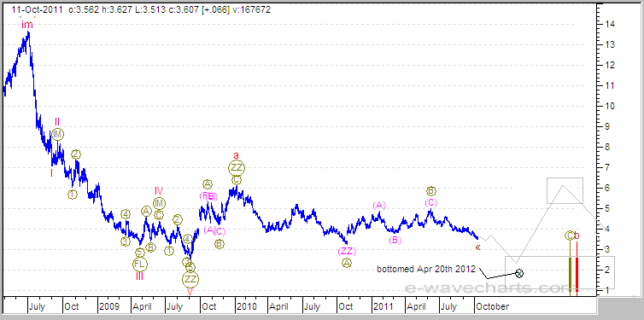Click the magenta '(ZZ)' wave label
Image resolution: width=644 pixels, height=320 pixels.
point(347,251)
